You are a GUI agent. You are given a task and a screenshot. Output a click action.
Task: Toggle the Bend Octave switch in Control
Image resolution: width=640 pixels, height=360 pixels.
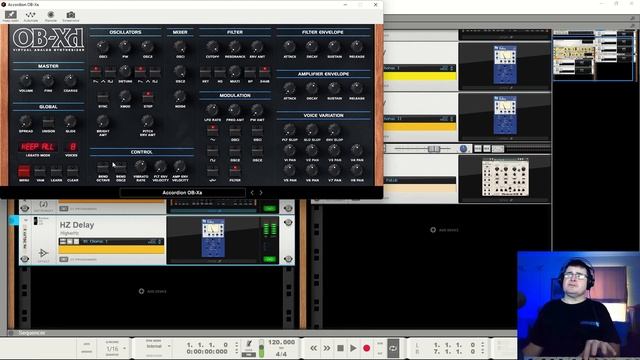(103, 168)
